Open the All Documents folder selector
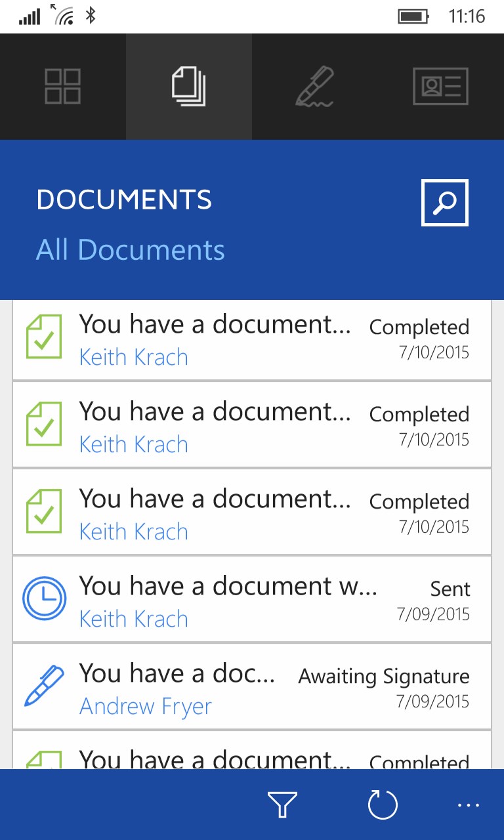Screen dimensions: 504x840 click(131, 250)
